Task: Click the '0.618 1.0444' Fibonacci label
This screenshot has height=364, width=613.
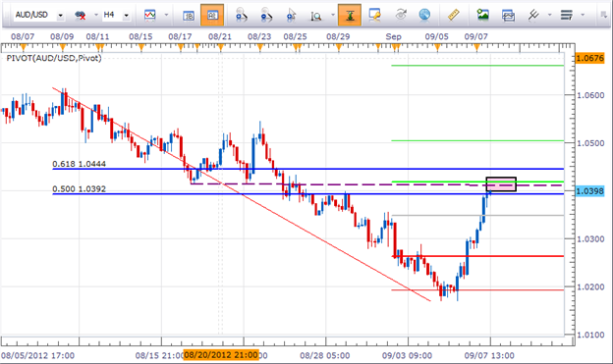Action: 79,164
